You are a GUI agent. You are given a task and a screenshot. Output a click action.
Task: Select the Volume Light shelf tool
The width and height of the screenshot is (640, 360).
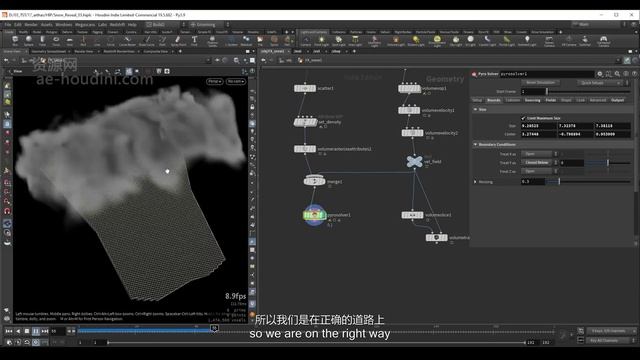tap(396, 40)
